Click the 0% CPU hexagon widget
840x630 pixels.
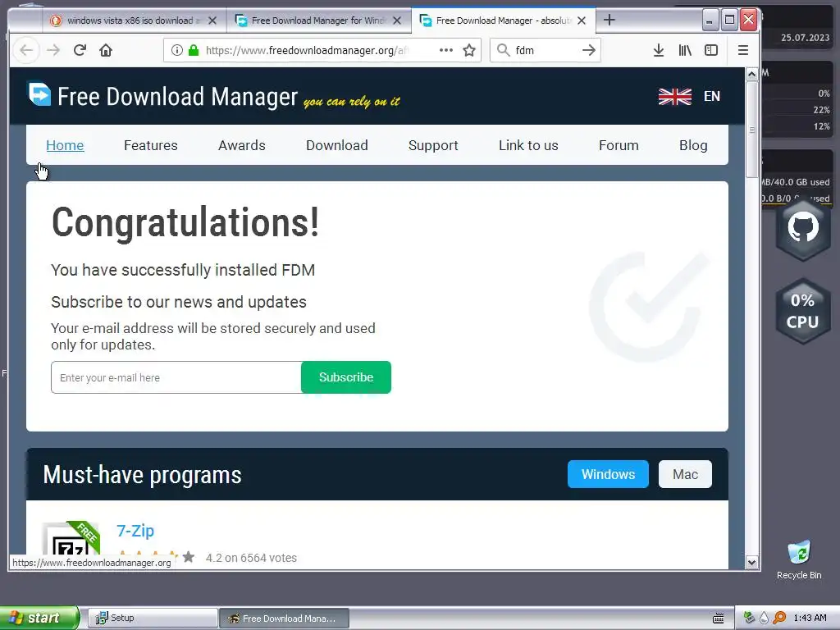click(x=802, y=311)
